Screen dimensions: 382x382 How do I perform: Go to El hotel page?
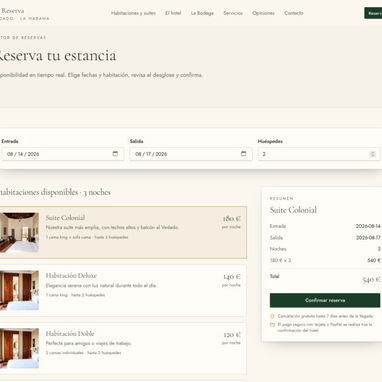coord(173,13)
